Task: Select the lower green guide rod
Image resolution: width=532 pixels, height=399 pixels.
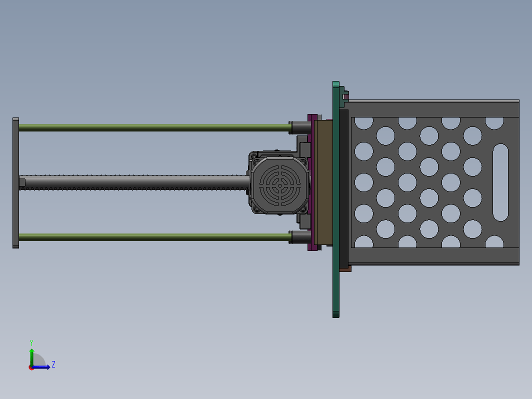Action: (154, 237)
